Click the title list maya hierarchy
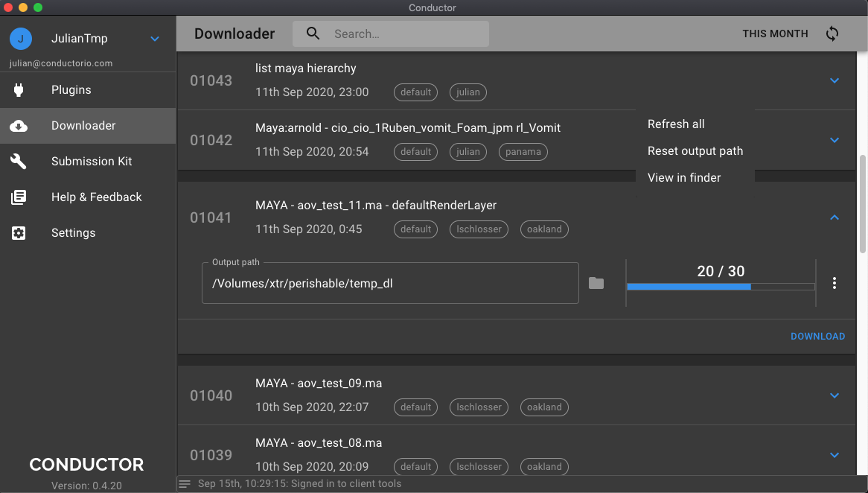 pos(305,68)
